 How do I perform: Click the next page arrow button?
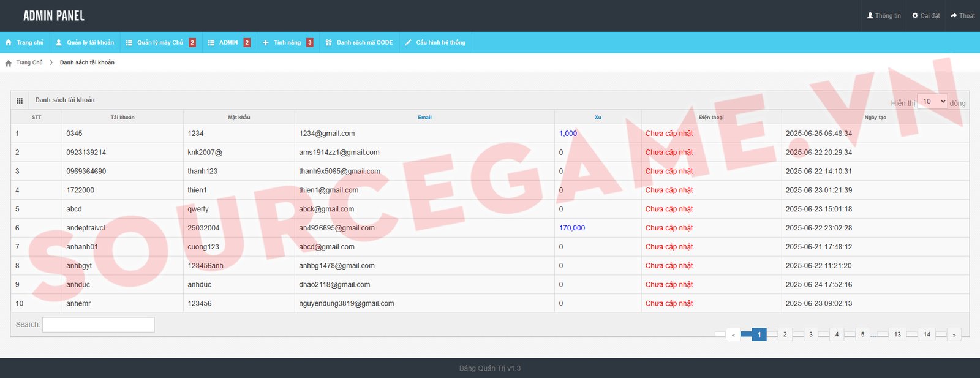point(954,335)
